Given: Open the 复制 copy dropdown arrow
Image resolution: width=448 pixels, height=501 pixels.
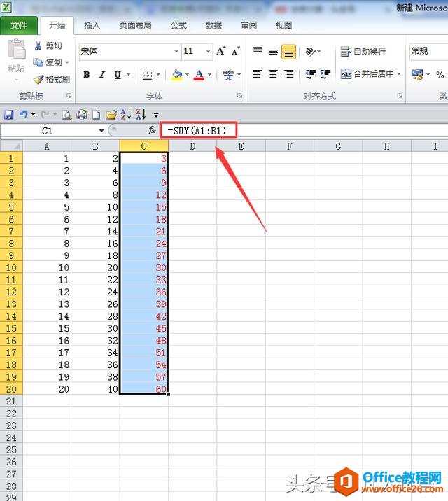Looking at the screenshot, I should click(67, 62).
